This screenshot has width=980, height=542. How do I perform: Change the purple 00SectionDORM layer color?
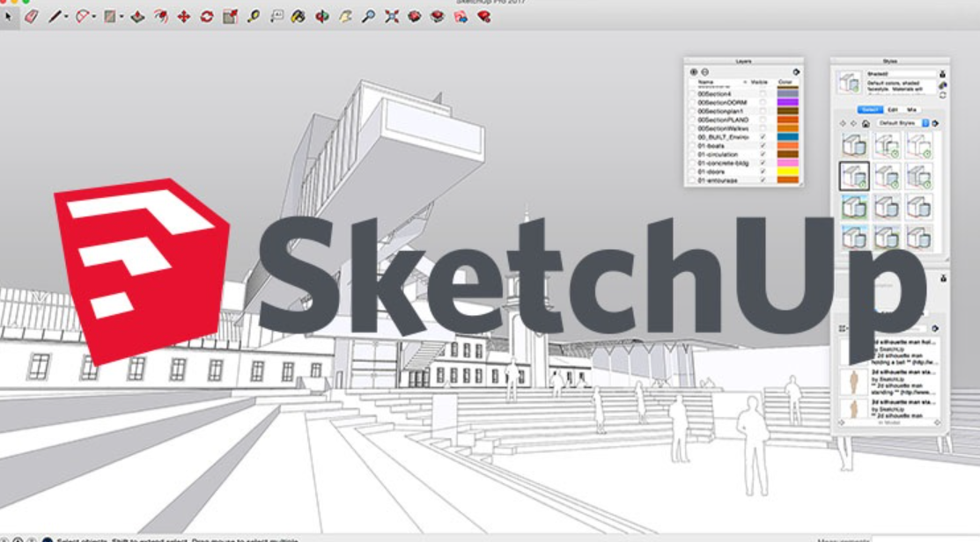tap(787, 102)
